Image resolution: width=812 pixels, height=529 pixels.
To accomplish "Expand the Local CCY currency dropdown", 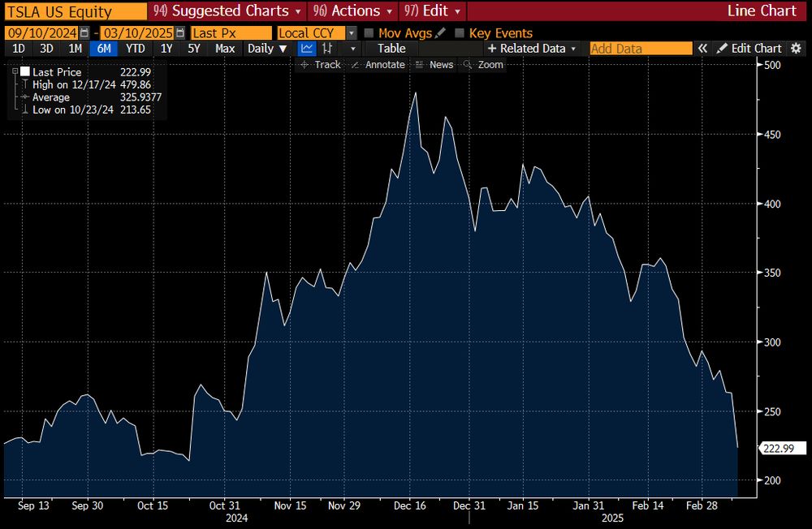I will (x=352, y=33).
